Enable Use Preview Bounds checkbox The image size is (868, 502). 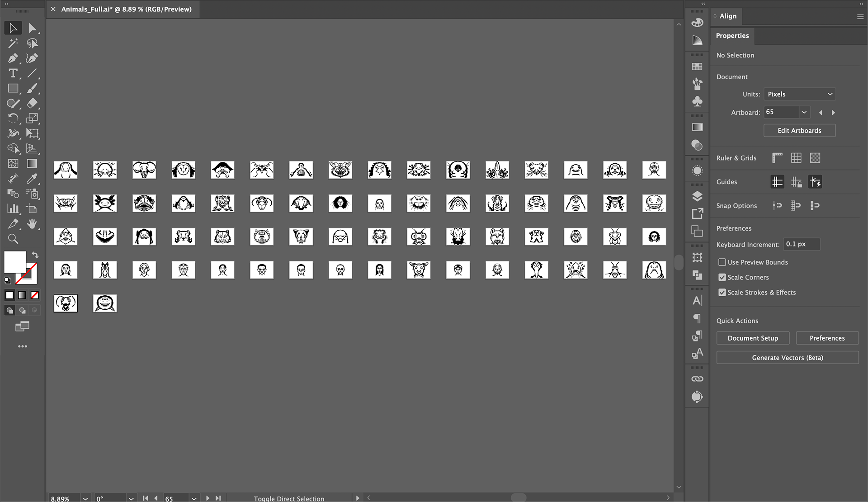click(722, 262)
